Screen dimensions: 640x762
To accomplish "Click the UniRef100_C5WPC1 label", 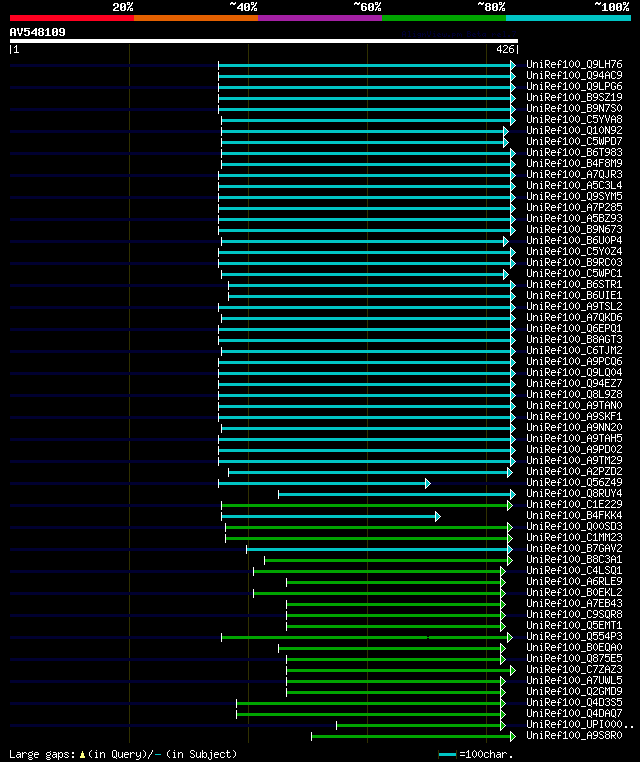I will click(x=574, y=273).
